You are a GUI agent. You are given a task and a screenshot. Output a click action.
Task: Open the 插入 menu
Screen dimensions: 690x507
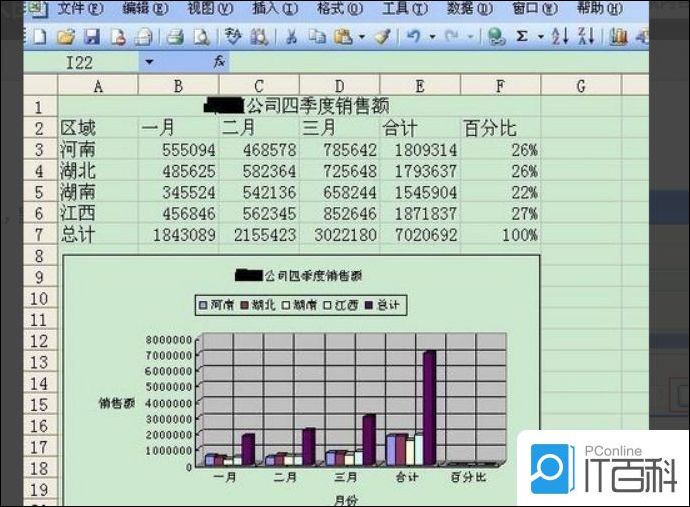[x=275, y=8]
